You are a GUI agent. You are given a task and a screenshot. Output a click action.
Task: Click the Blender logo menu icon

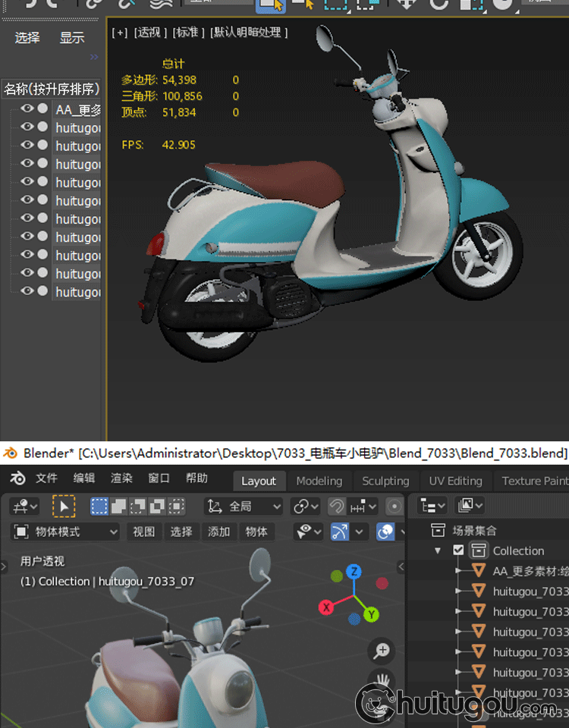(17, 479)
